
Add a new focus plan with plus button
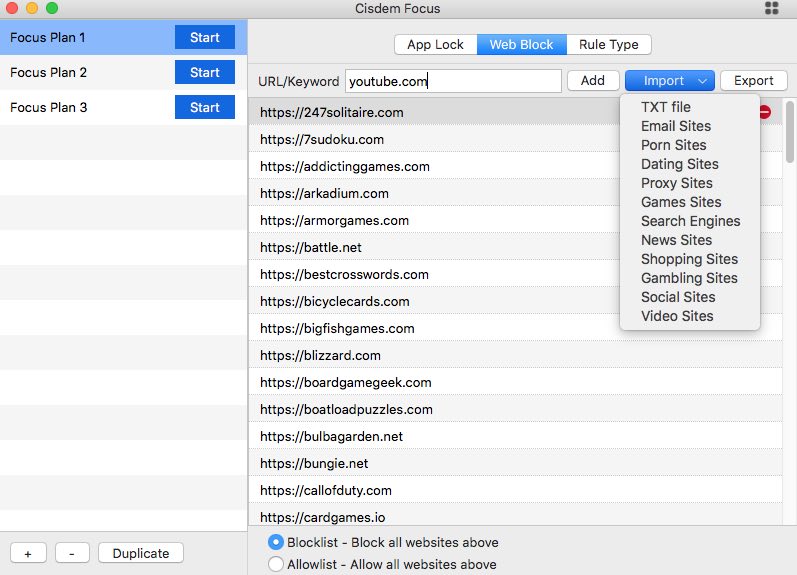click(27, 553)
